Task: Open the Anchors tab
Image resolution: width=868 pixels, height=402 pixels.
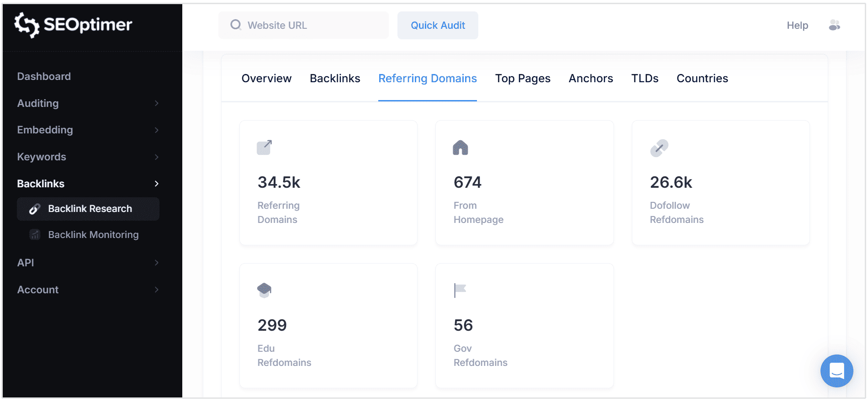Action: tap(591, 79)
